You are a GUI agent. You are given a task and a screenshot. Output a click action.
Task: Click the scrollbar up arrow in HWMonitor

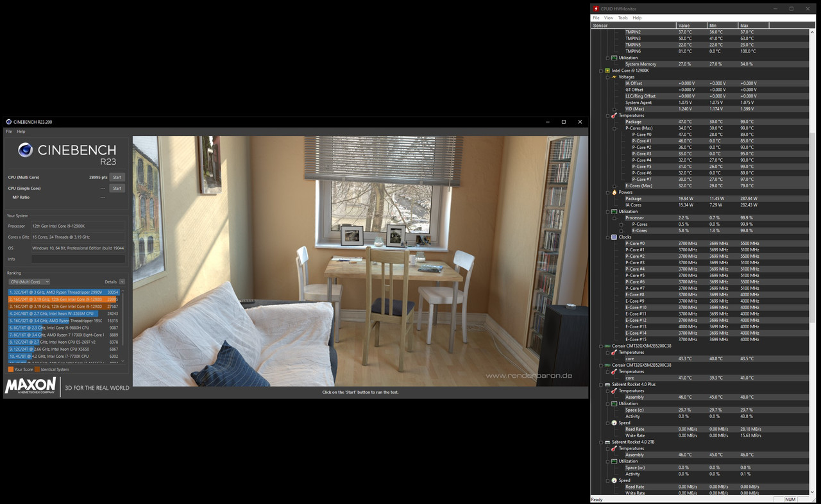(x=812, y=31)
